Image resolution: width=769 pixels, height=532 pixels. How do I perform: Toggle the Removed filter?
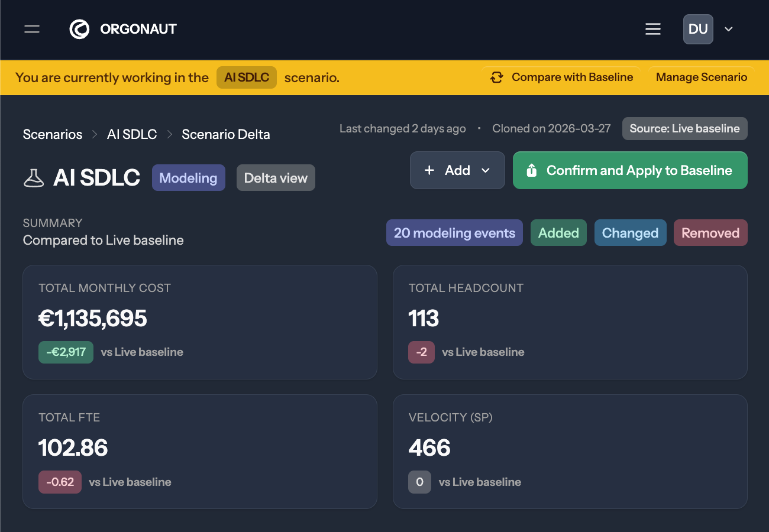click(x=710, y=233)
